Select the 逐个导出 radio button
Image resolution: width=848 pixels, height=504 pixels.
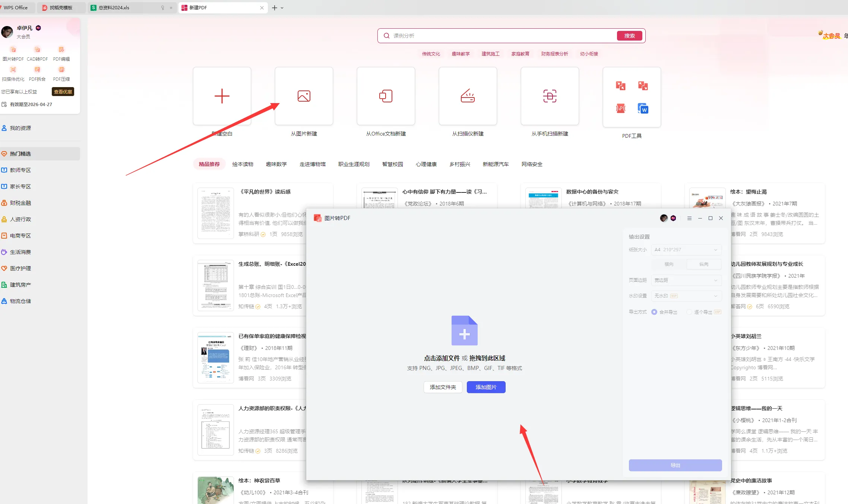689,312
